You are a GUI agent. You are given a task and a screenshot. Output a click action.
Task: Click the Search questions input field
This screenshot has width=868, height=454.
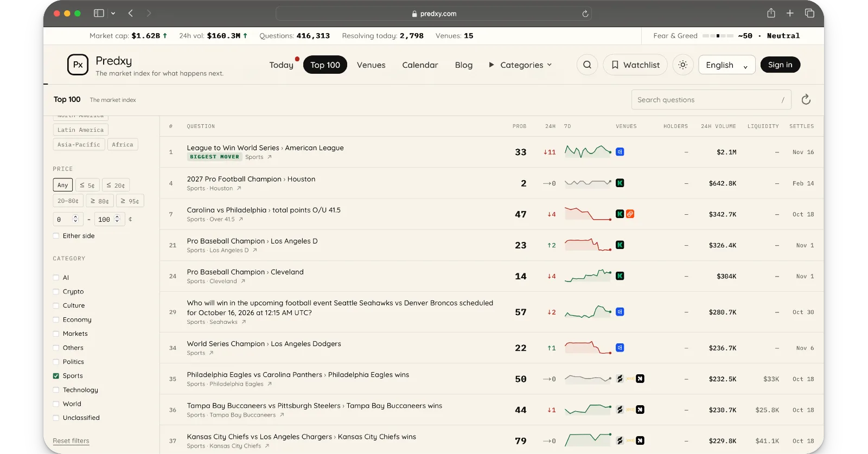click(x=711, y=100)
